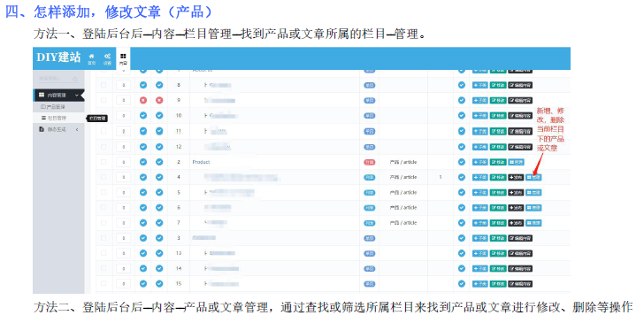Click 管理 button on row 6

pyautogui.click(x=534, y=208)
